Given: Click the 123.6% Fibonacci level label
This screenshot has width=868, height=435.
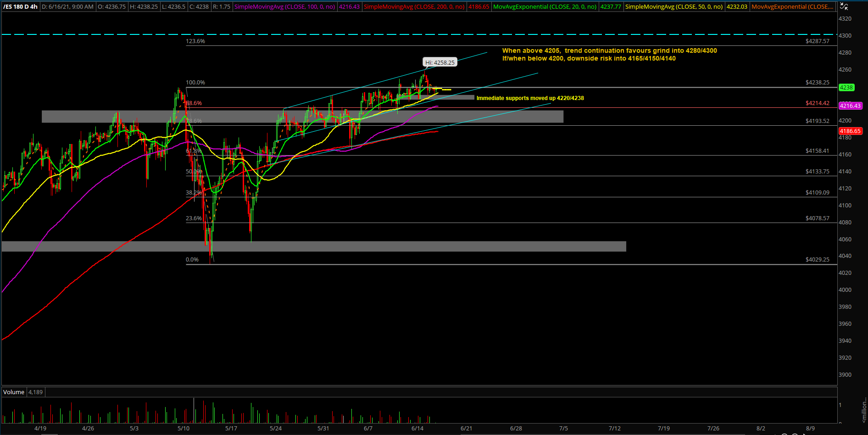Looking at the screenshot, I should tap(195, 41).
